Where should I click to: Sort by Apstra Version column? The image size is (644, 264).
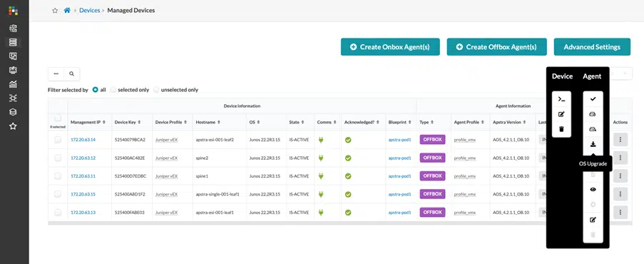coord(509,122)
